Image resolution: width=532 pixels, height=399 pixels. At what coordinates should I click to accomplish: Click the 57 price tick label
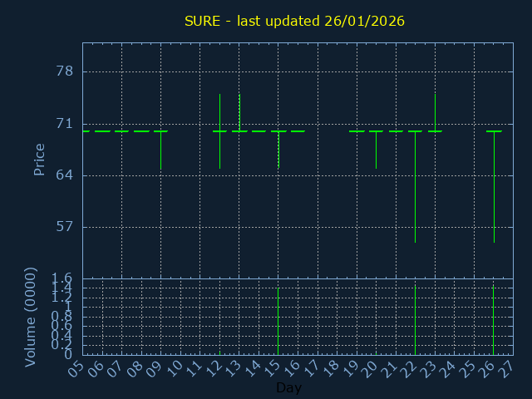pos(64,227)
